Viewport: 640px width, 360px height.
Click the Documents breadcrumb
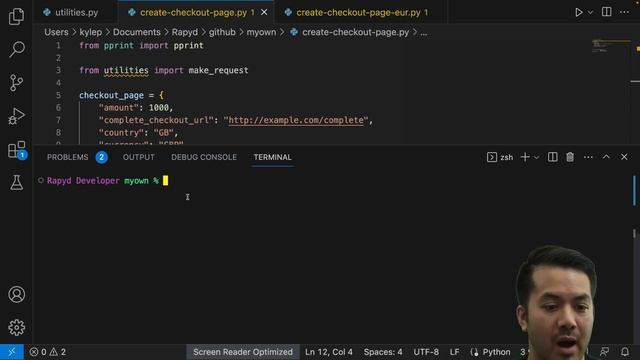coord(136,32)
